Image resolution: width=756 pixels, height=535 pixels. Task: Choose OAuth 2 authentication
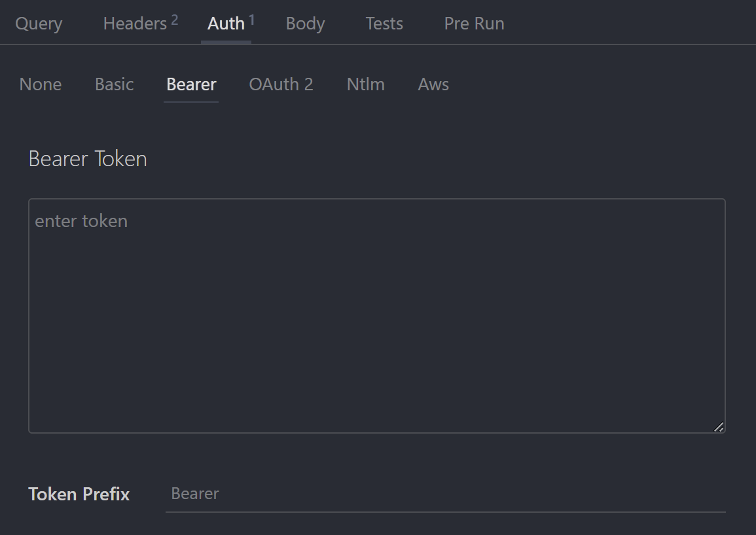pyautogui.click(x=281, y=84)
